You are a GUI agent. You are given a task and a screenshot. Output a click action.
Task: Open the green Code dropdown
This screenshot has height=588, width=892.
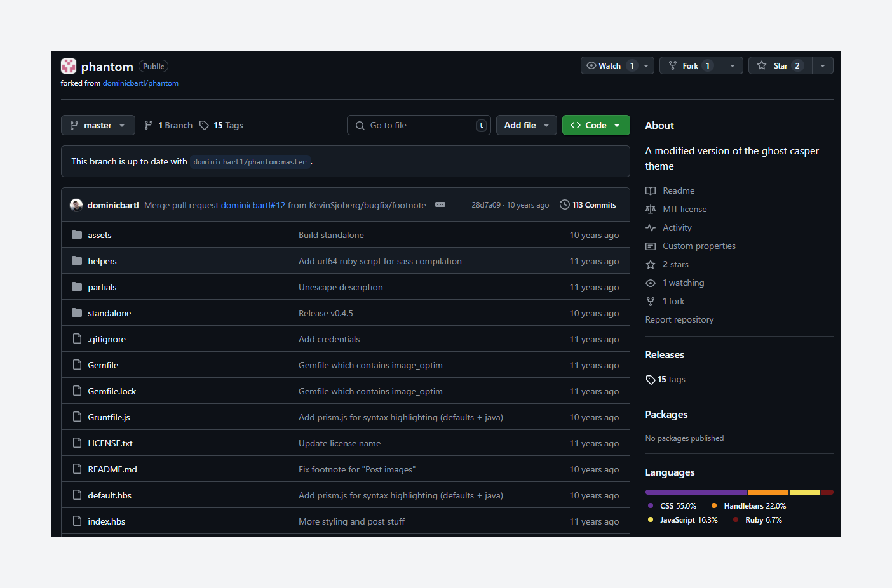pyautogui.click(x=596, y=125)
